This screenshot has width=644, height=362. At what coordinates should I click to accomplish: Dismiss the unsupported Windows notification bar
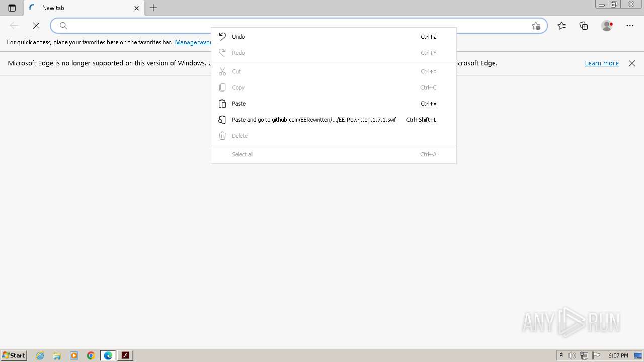(x=632, y=63)
